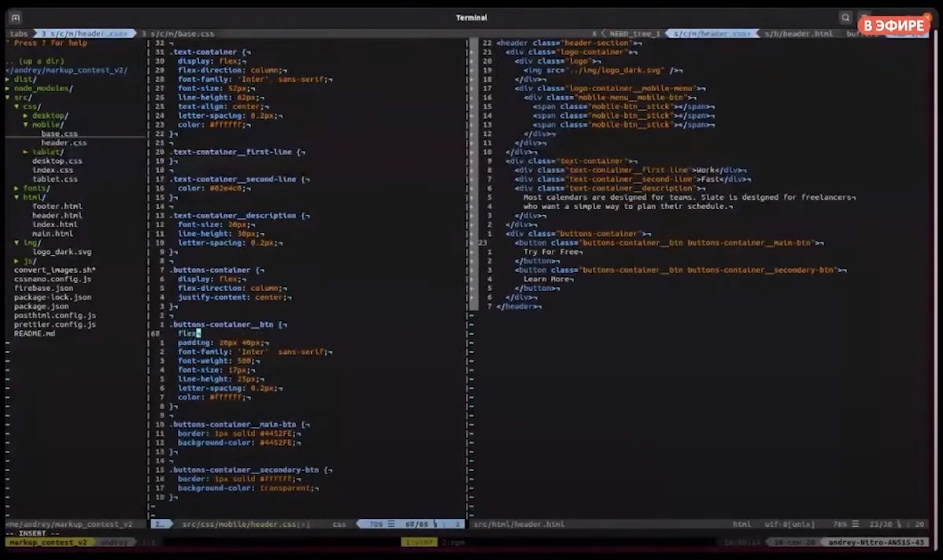Open index.css in the tree
The image size is (943, 560).
click(52, 170)
